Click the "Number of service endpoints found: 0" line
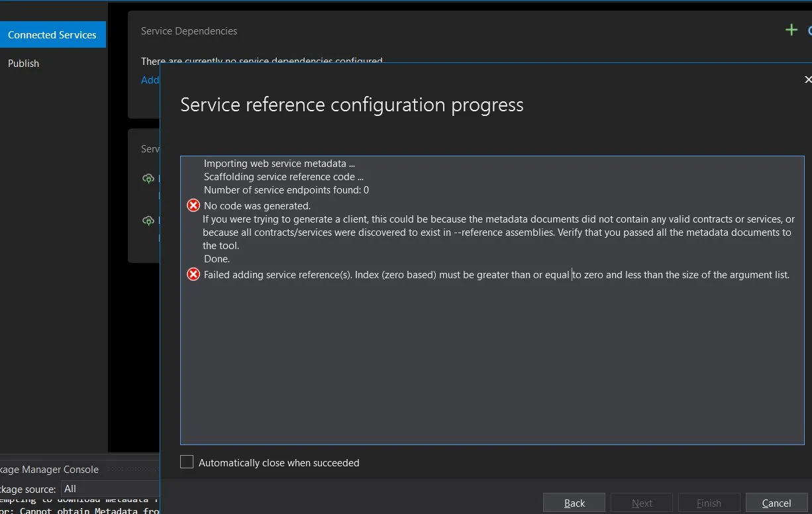Image resolution: width=812 pixels, height=514 pixels. point(286,190)
